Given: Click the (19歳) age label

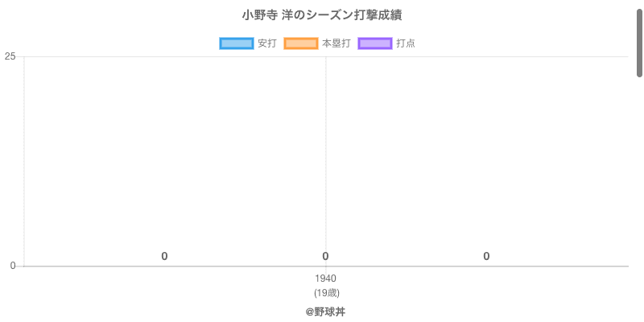Looking at the screenshot, I should click(326, 292).
